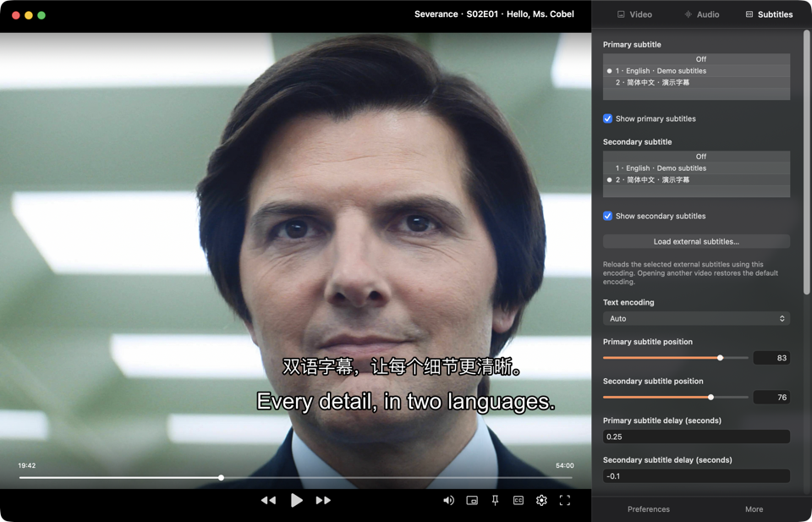Click the playback progress bar knob
Image resolution: width=812 pixels, height=522 pixels.
tap(221, 477)
